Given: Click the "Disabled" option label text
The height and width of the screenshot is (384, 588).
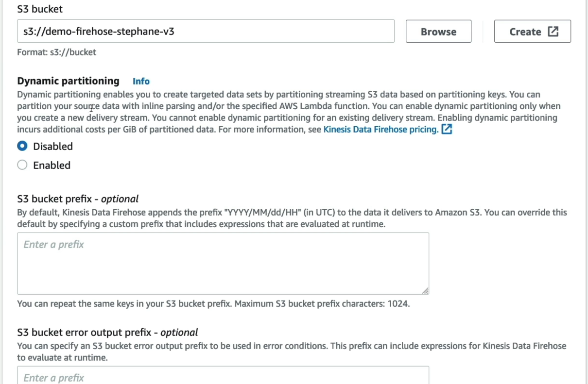Looking at the screenshot, I should [x=53, y=146].
